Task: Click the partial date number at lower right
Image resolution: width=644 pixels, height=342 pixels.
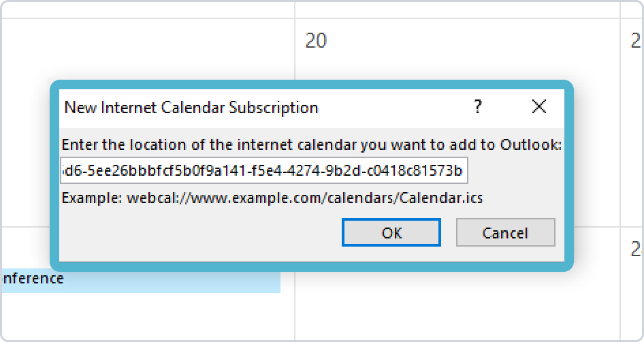Action: [637, 249]
